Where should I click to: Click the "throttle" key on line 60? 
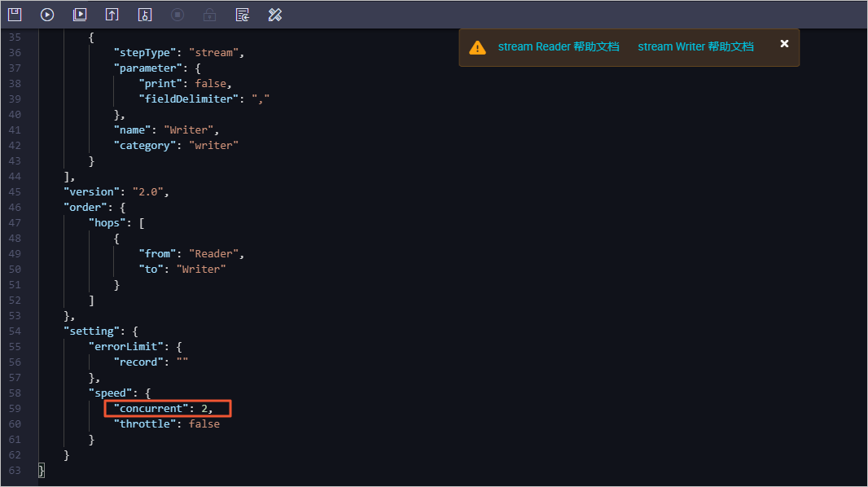[x=145, y=424]
